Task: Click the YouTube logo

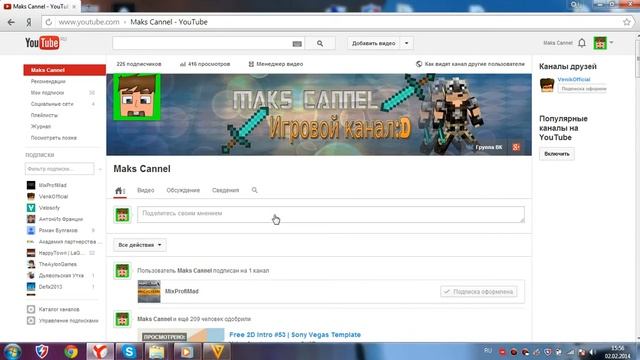Action: click(42, 43)
